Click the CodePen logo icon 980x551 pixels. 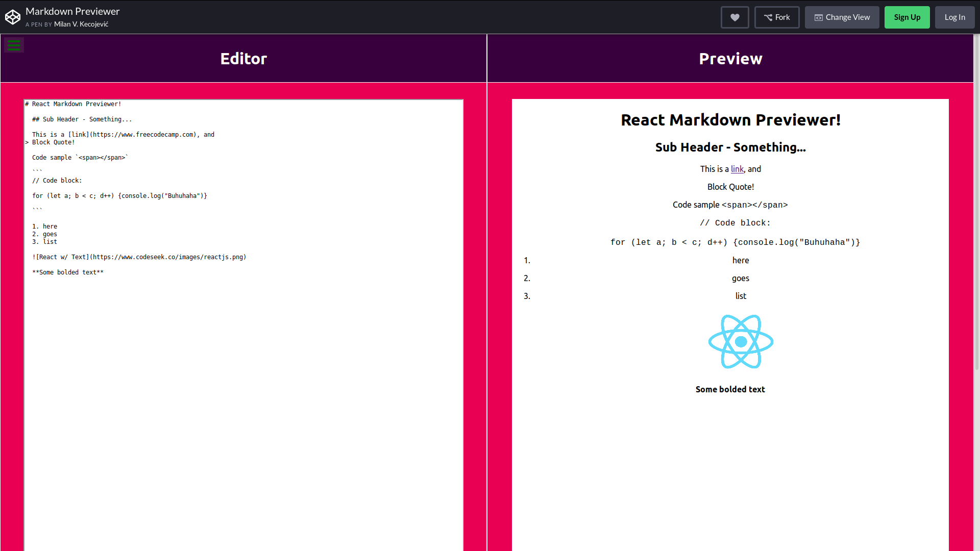point(13,17)
